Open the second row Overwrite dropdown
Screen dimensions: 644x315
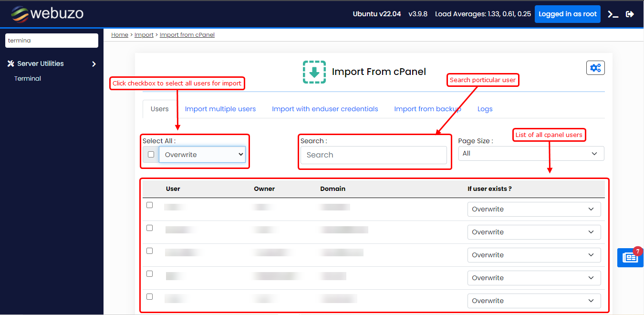[534, 232]
